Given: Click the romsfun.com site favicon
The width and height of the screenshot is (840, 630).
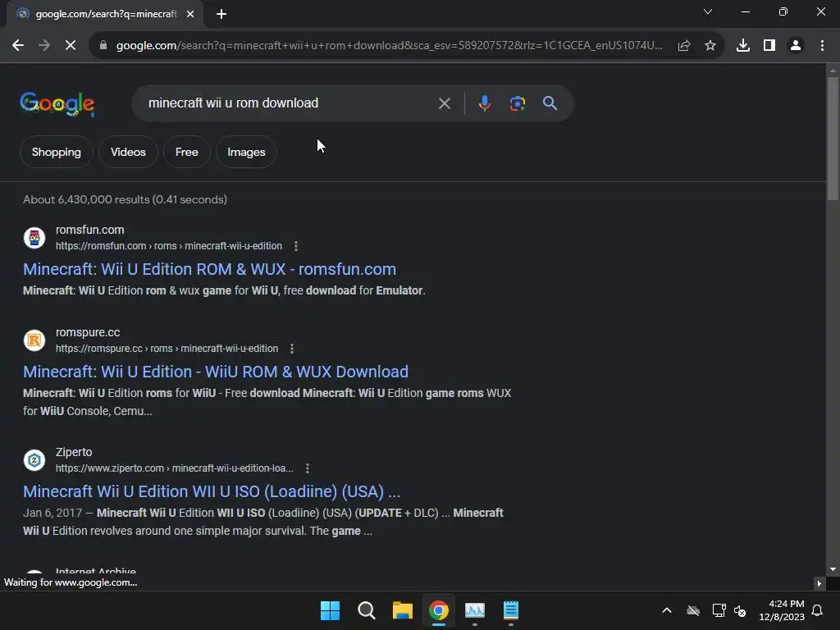Looking at the screenshot, I should (34, 237).
